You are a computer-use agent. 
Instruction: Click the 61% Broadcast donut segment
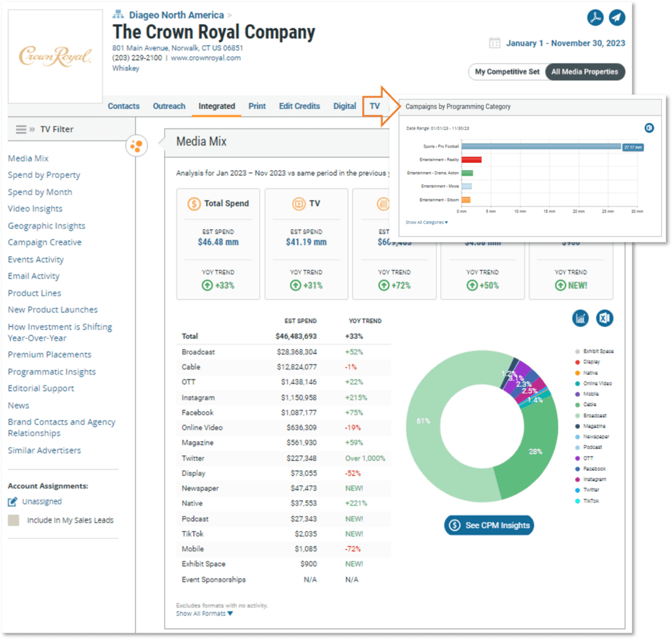pyautogui.click(x=423, y=421)
